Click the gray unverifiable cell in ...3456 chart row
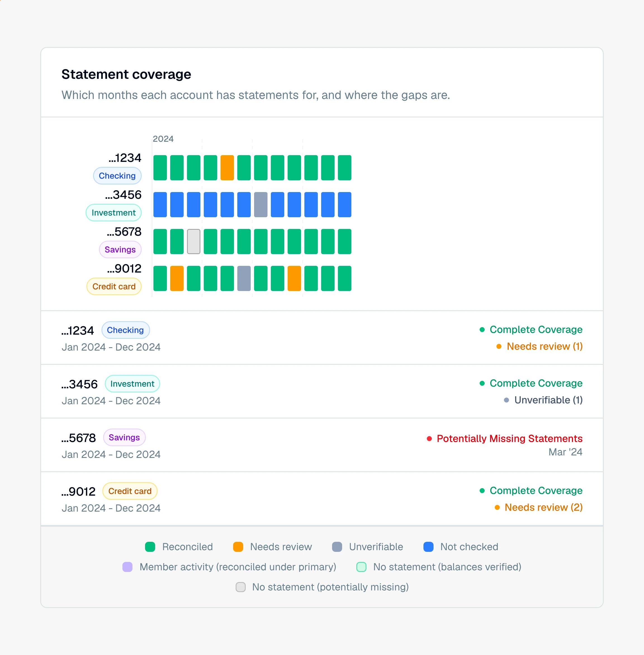Viewport: 644px width, 655px height. pyautogui.click(x=261, y=204)
